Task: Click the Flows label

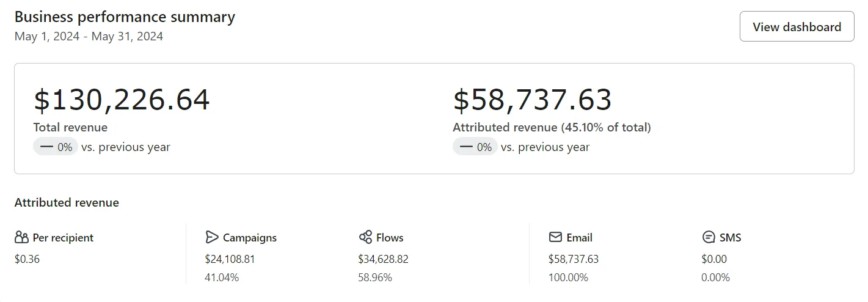Action: 390,238
